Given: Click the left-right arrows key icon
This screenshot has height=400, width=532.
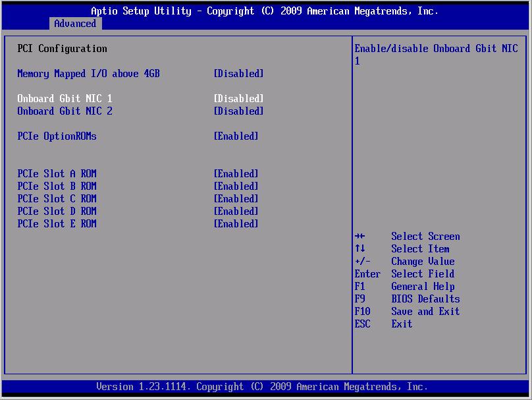Looking at the screenshot, I should (x=360, y=236).
